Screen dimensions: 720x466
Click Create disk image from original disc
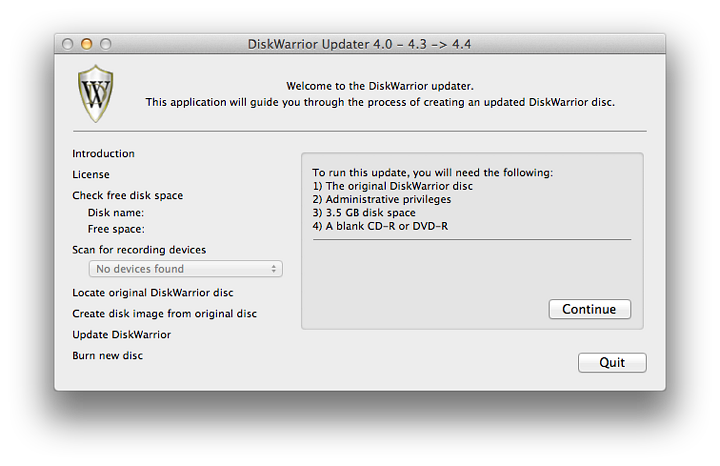(164, 314)
